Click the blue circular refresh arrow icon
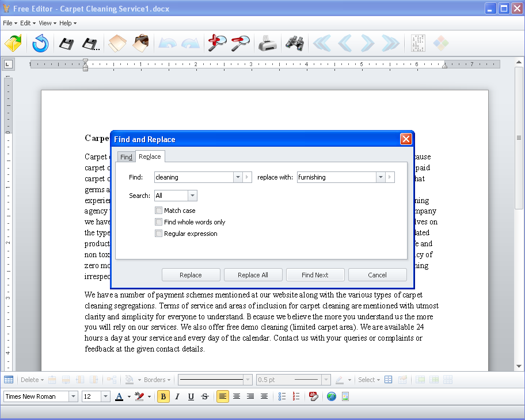 pyautogui.click(x=40, y=43)
